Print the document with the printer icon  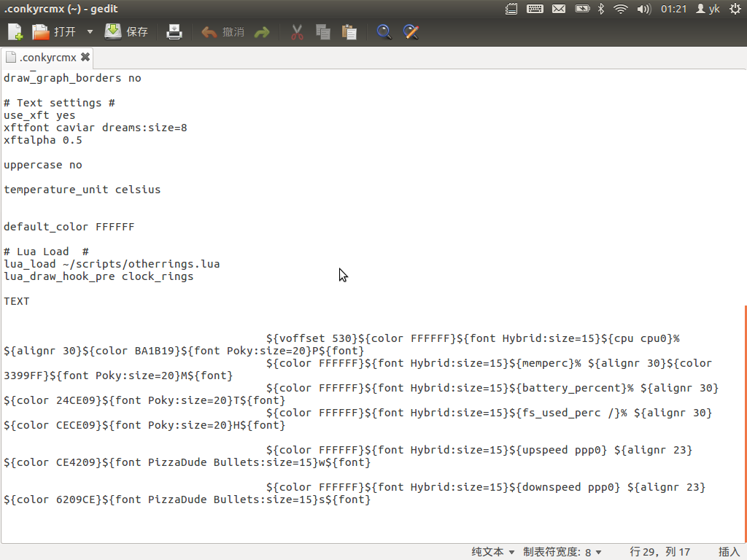coord(174,32)
